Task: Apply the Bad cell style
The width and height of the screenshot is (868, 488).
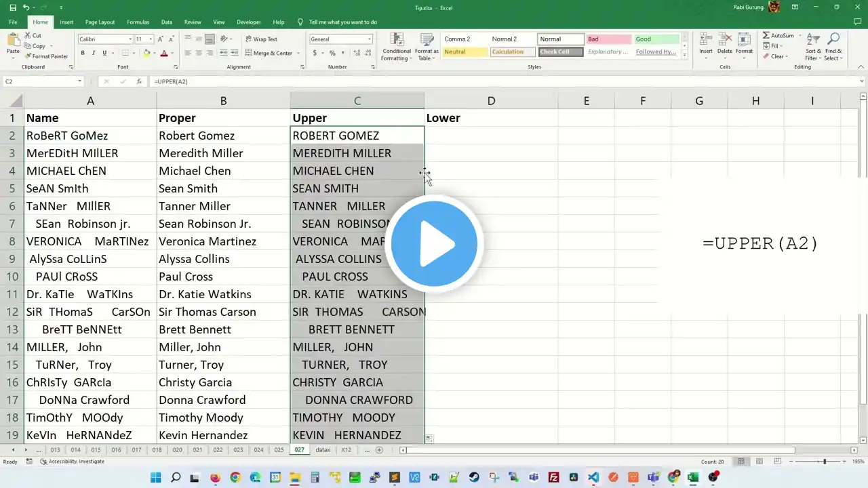Action: coord(608,39)
